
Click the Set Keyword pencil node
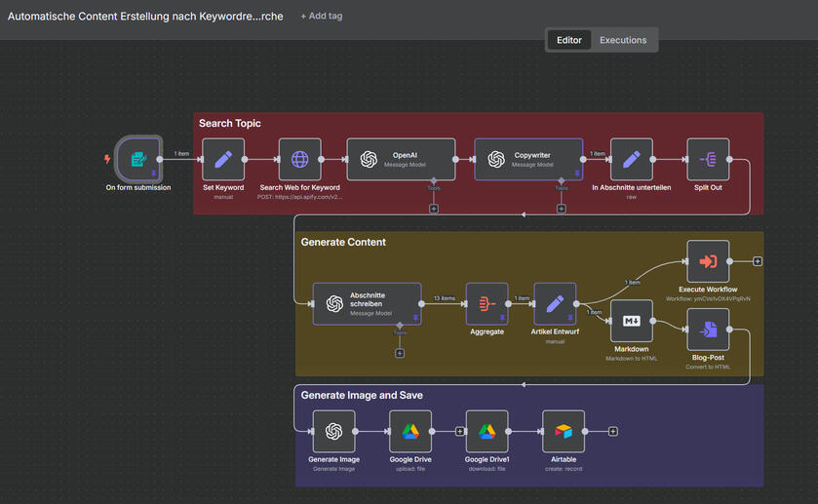click(223, 159)
